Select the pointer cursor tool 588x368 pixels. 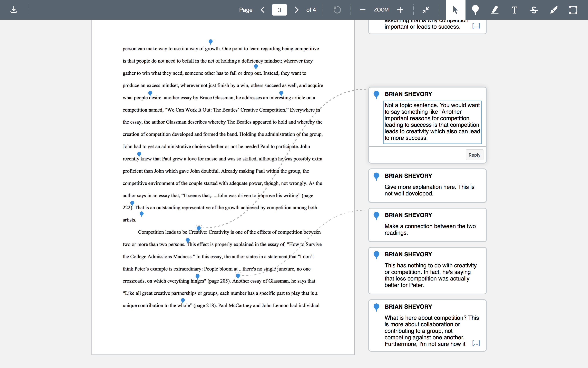click(x=455, y=10)
